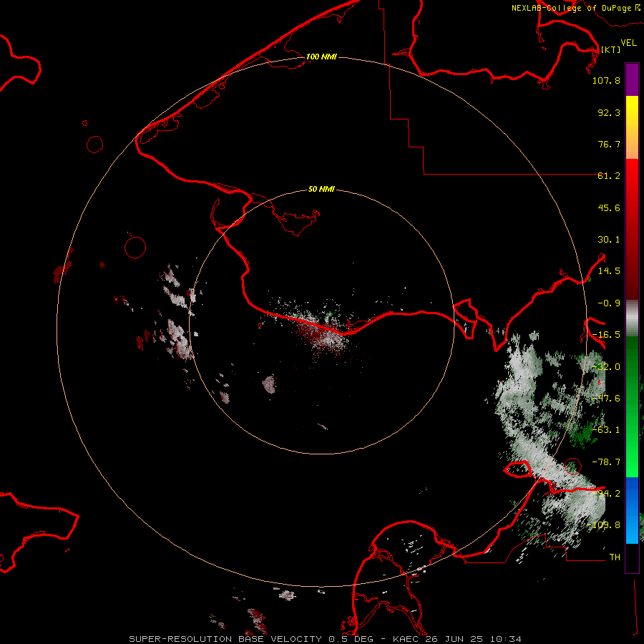
Task: Click the blue segment of the color bar
Action: [x=632, y=510]
